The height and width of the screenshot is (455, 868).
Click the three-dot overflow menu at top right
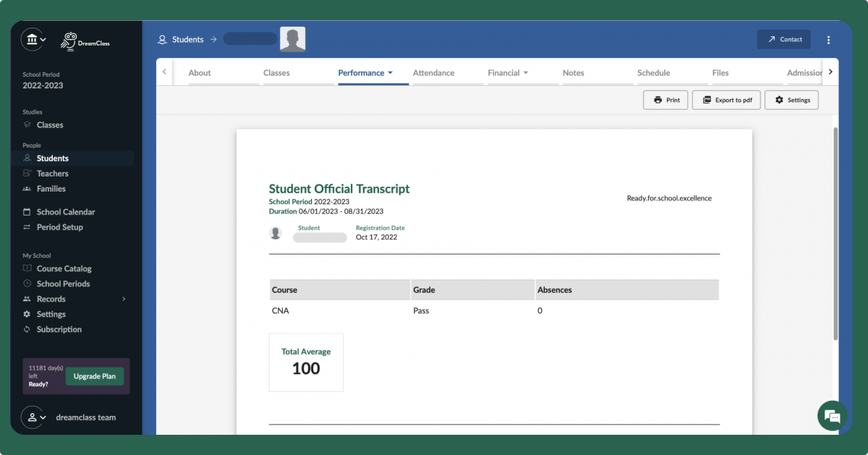(x=828, y=40)
